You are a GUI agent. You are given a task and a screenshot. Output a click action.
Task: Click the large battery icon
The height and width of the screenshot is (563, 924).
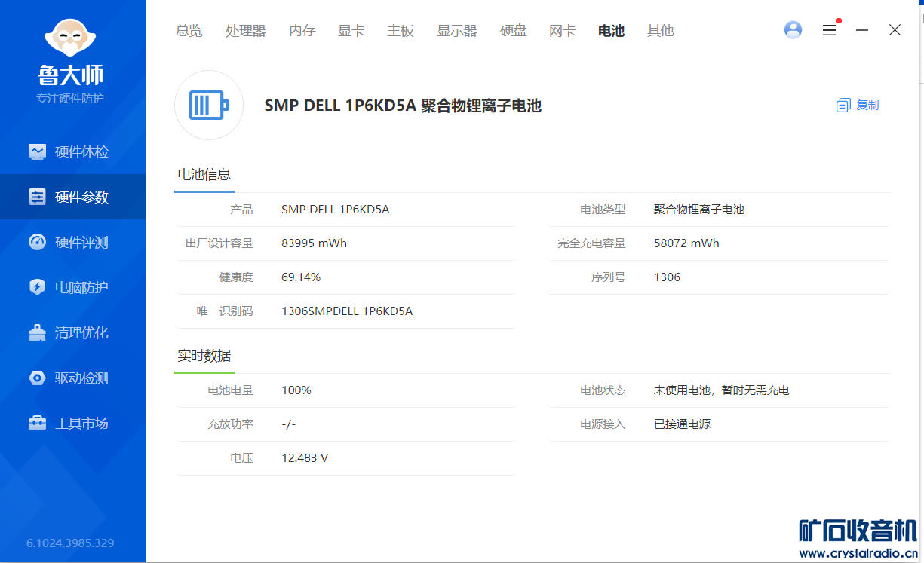(209, 105)
